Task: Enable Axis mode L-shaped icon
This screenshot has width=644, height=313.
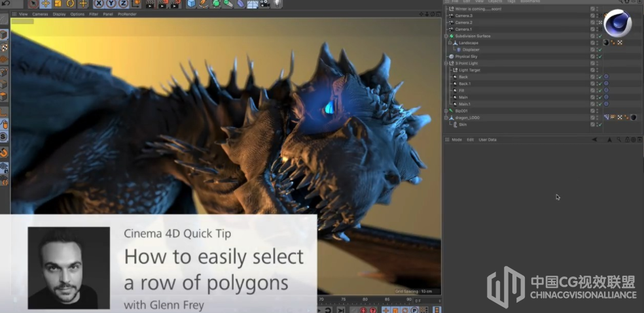Action: point(4,112)
